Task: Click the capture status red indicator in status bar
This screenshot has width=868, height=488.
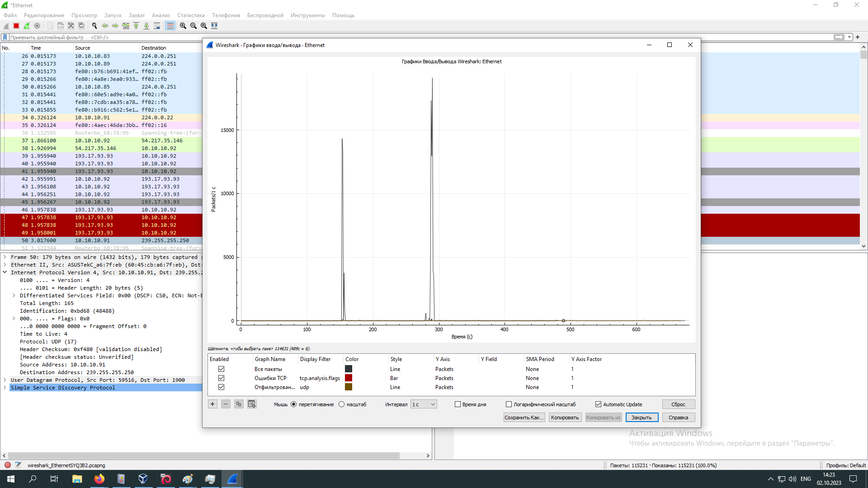Action: tap(8, 465)
